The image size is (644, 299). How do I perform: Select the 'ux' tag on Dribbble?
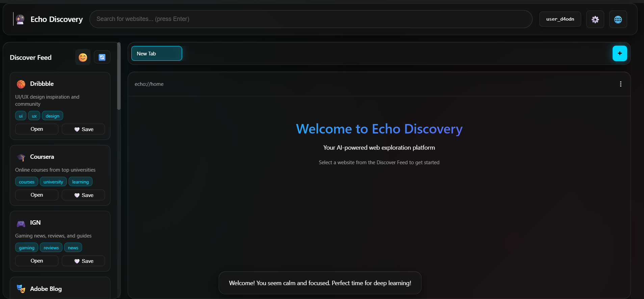[x=34, y=116]
